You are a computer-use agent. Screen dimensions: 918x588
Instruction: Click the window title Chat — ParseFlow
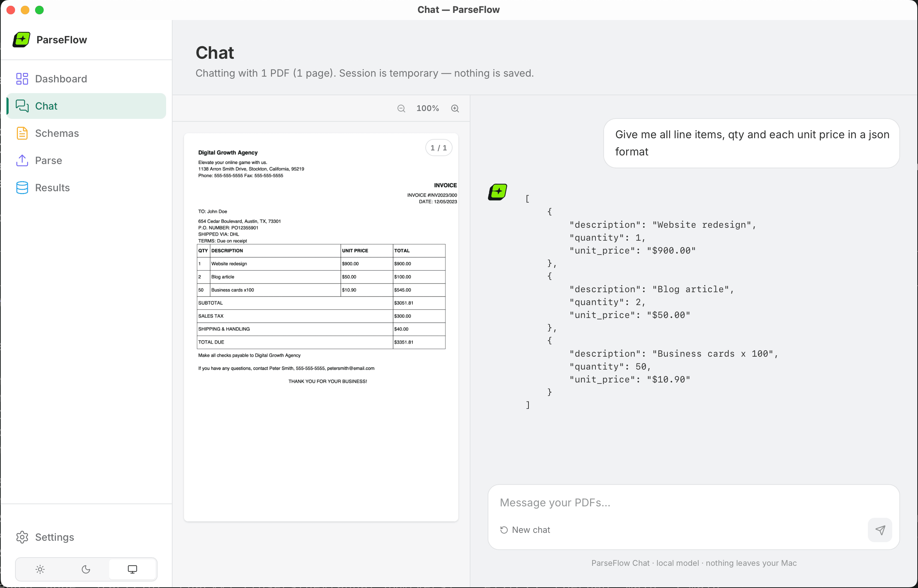pyautogui.click(x=458, y=10)
